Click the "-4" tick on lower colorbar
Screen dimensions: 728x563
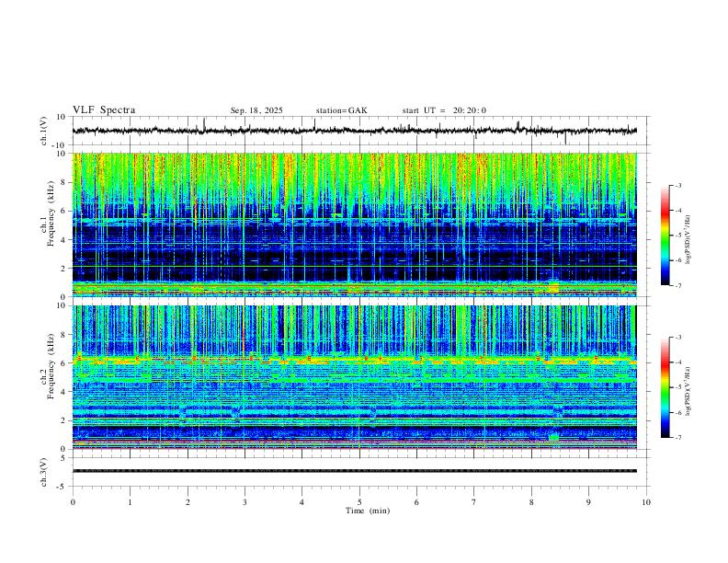[x=677, y=362]
